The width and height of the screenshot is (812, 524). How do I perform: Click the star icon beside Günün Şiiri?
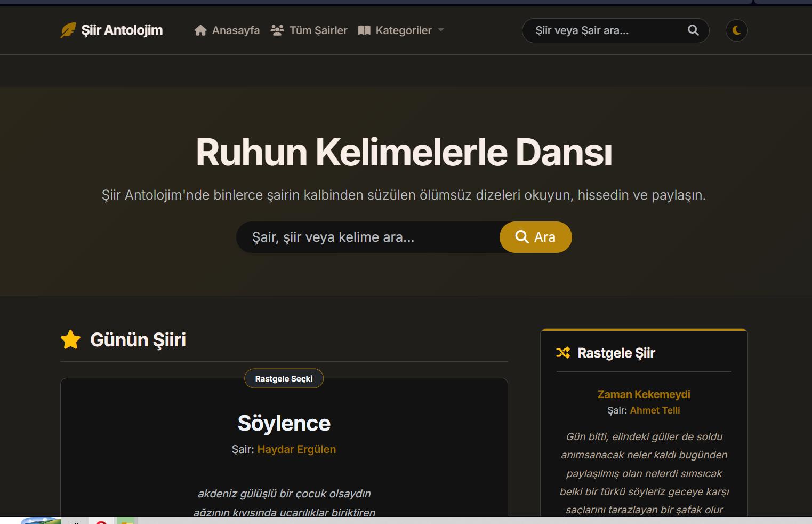pyautogui.click(x=70, y=339)
